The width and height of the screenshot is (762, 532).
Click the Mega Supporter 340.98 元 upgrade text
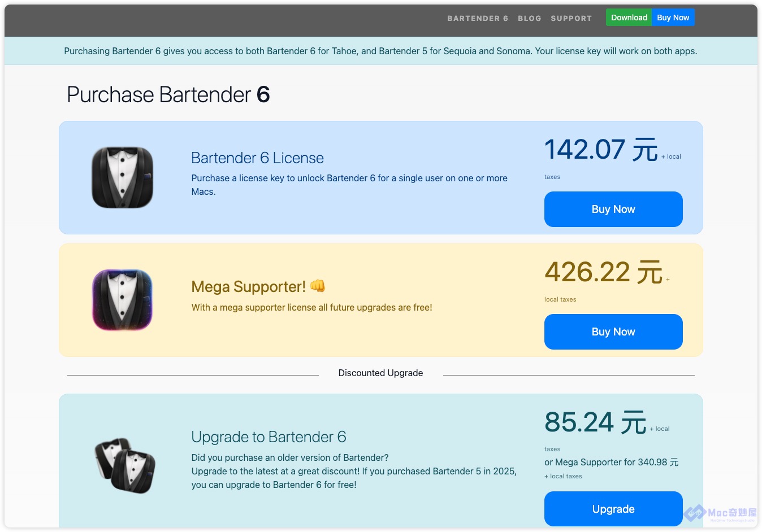click(612, 462)
